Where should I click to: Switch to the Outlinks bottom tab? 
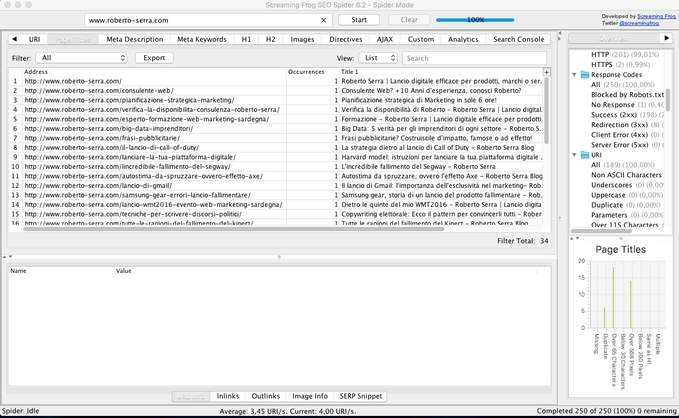point(266,396)
